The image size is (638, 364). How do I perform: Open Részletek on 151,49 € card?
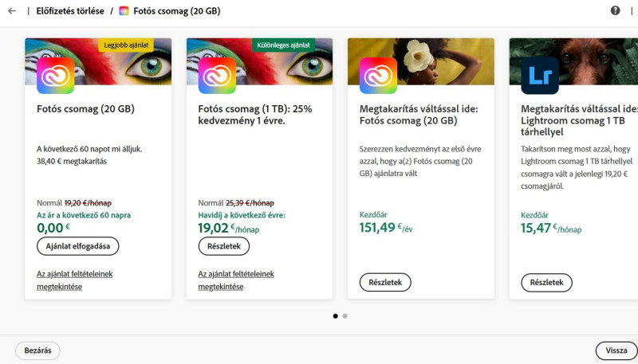point(385,282)
